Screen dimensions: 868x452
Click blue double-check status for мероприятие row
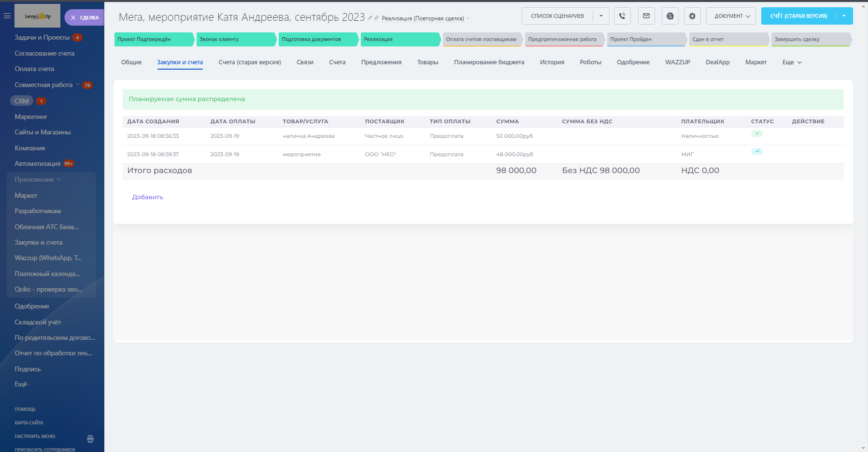point(757,151)
